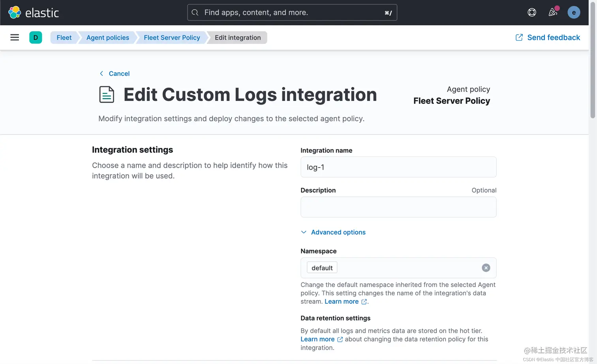The width and height of the screenshot is (597, 364).
Task: Click the Cancel link
Action: 119,74
